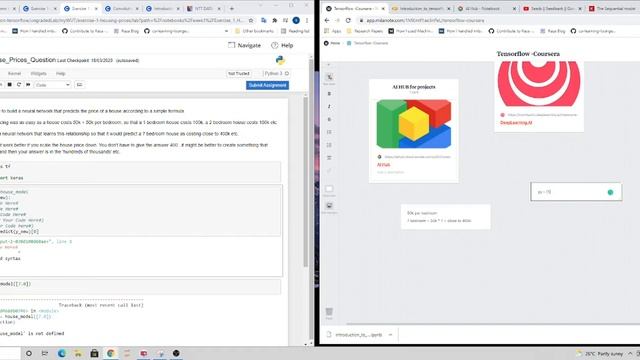Open Apps shortcut in right bookmarks bar
Image resolution: width=640 pixels, height=360 pixels.
point(333,31)
